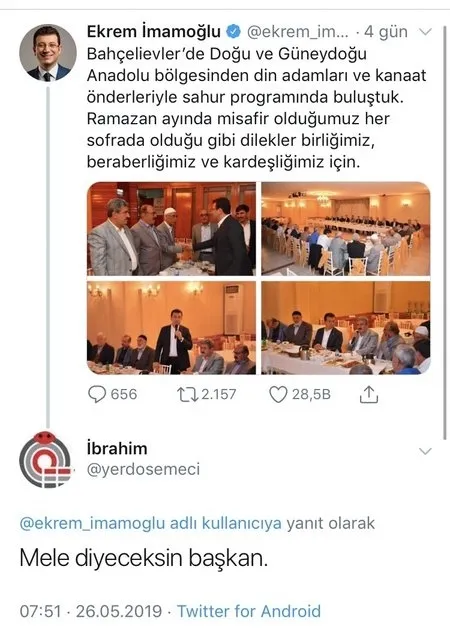Open İbrahim's red circular avatar
Screen dimensions: 450x635
point(45,460)
